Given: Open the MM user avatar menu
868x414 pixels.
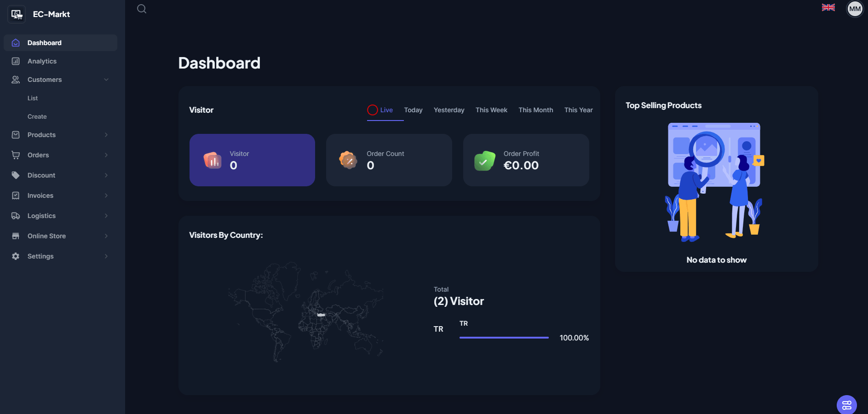Looking at the screenshot, I should pyautogui.click(x=855, y=9).
